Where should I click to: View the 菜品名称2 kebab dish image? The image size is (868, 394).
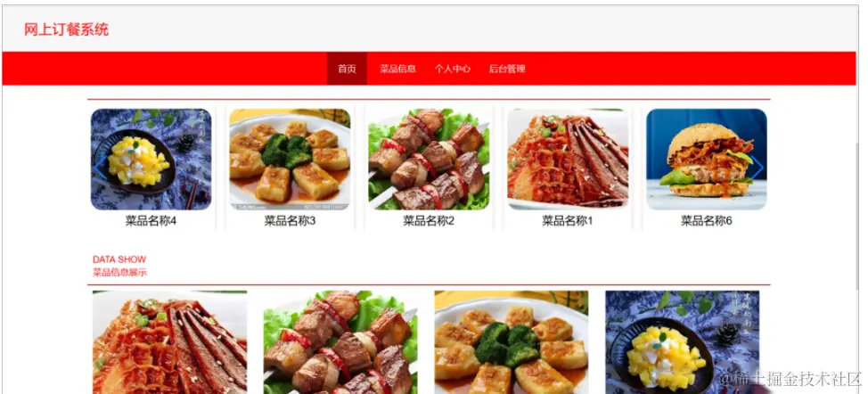[x=429, y=160]
